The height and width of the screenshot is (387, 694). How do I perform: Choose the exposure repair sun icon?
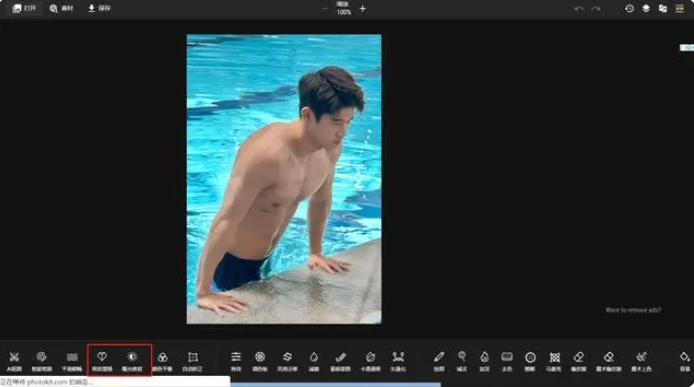(x=132, y=361)
